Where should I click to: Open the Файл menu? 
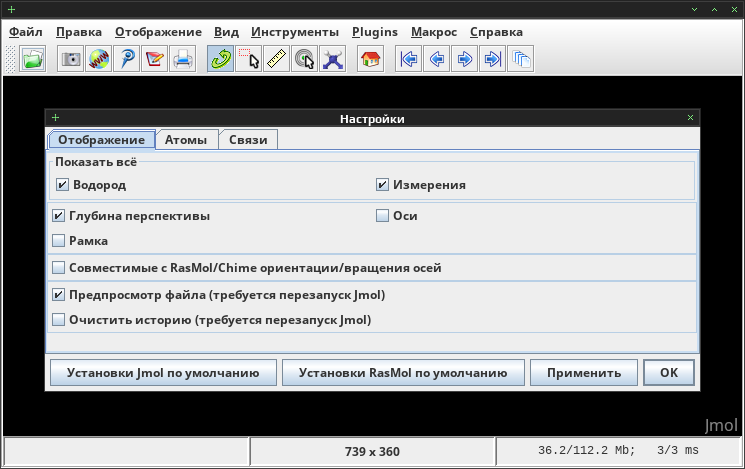(26, 32)
